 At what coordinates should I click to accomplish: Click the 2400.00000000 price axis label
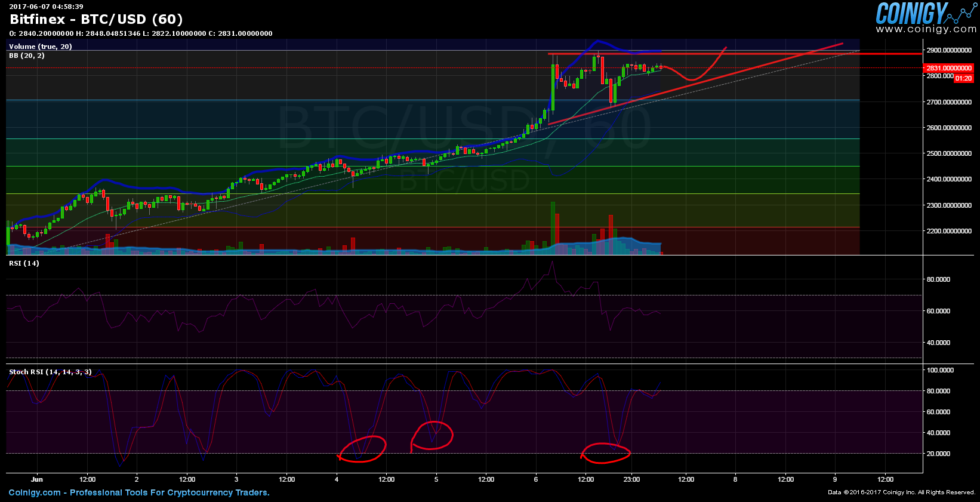pos(949,179)
